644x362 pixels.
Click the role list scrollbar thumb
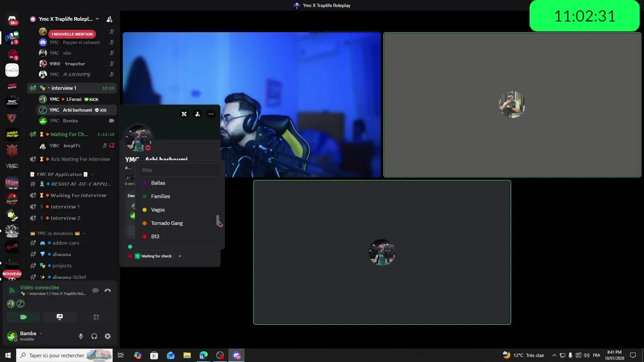(218, 220)
